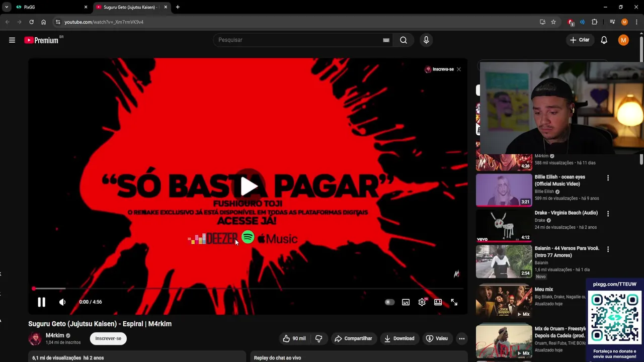Open a new browser tab
The image size is (644, 362).
click(x=178, y=7)
